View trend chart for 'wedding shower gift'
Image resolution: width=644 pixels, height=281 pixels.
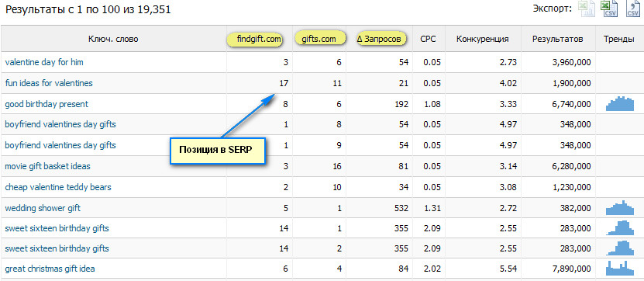tap(620, 207)
